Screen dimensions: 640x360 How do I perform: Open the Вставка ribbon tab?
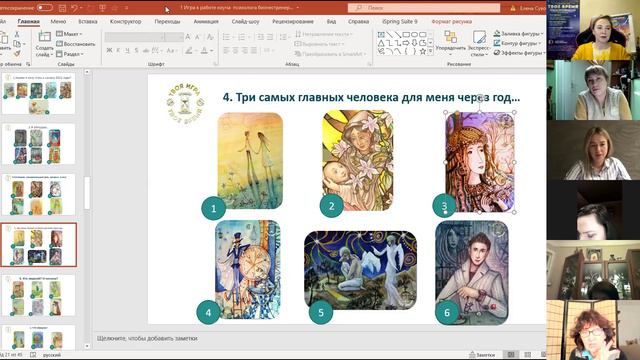[88, 21]
